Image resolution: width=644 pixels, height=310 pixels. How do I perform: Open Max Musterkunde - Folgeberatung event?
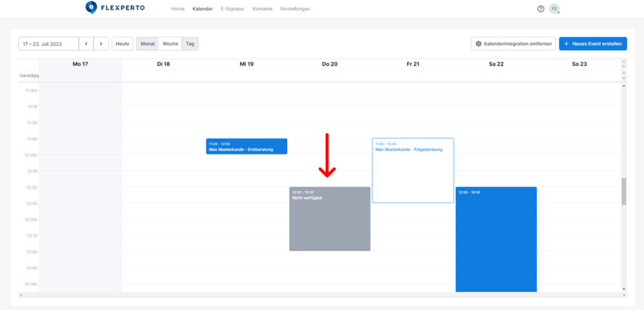coord(413,170)
